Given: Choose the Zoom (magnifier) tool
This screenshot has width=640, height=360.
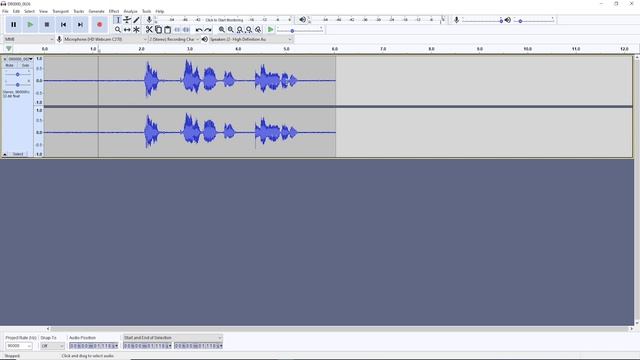Looking at the screenshot, I should pos(118,30).
